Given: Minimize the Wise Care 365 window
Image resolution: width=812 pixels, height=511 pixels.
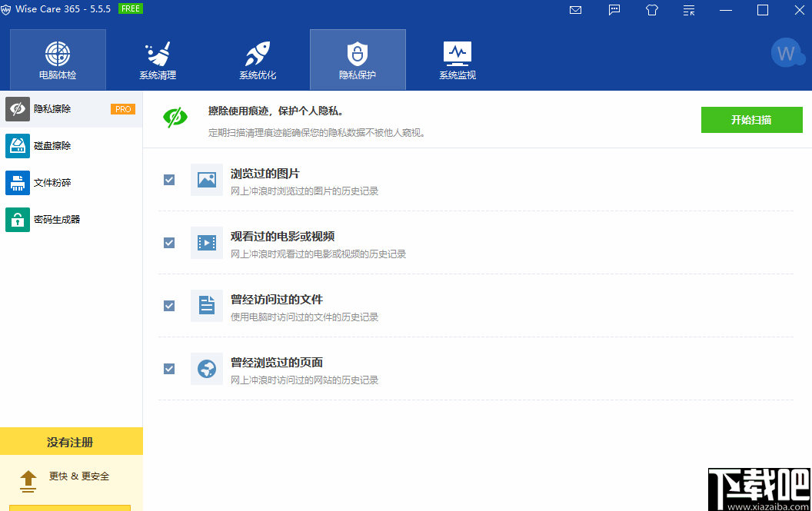Looking at the screenshot, I should point(726,10).
